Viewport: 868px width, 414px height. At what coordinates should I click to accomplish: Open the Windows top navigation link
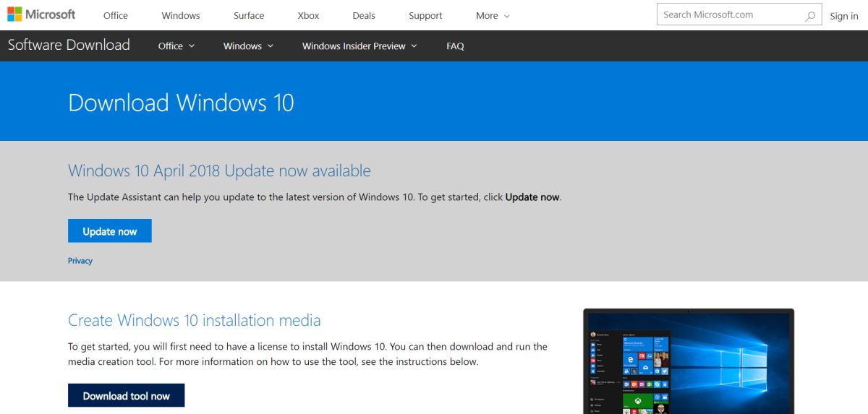pyautogui.click(x=180, y=15)
